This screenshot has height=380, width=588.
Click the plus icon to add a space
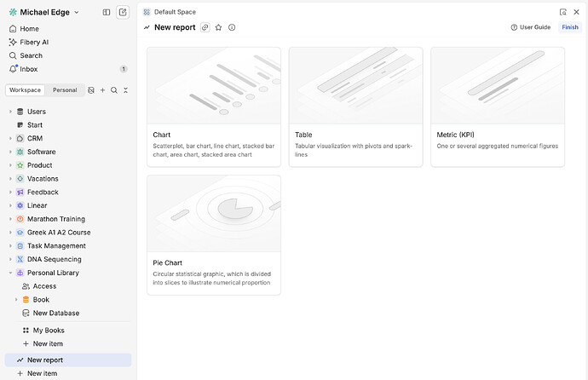click(x=102, y=90)
